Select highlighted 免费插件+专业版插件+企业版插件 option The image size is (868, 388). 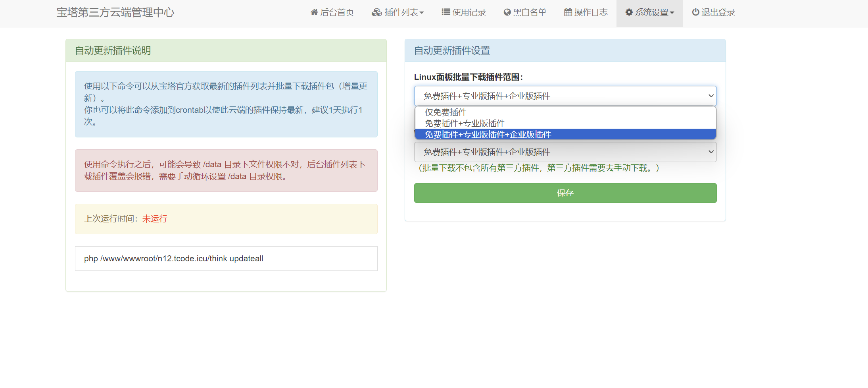[565, 135]
